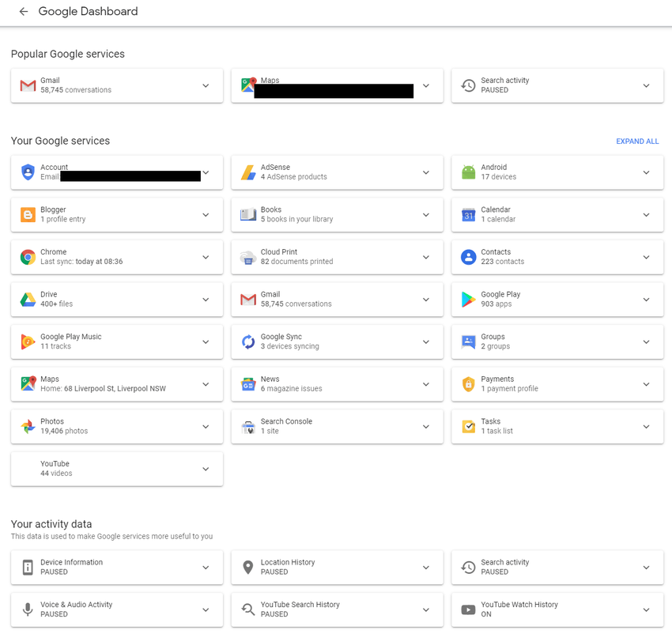Screen dimensions: 672x634
Task: Click the Voice & Audio Activity microphone icon
Action: [28, 609]
